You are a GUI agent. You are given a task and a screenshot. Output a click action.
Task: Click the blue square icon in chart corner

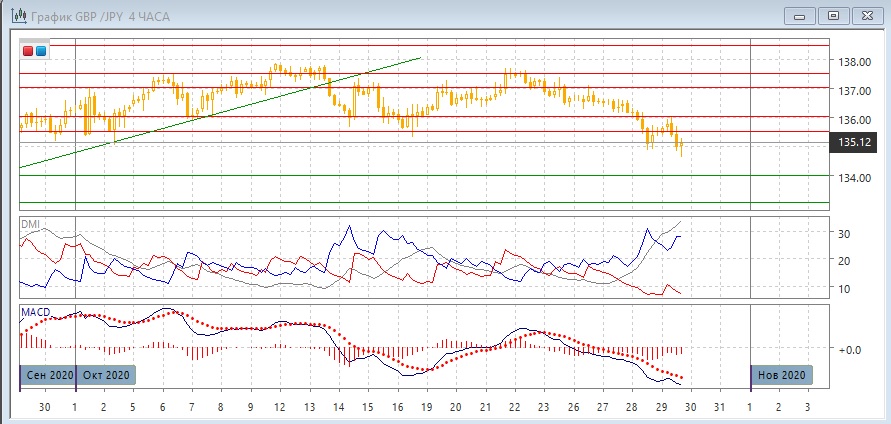(x=40, y=50)
